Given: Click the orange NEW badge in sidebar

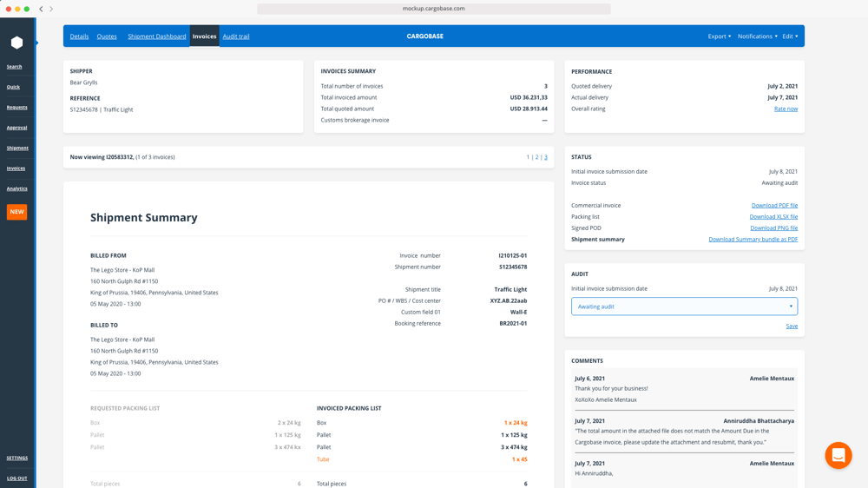Looking at the screenshot, I should [x=17, y=212].
